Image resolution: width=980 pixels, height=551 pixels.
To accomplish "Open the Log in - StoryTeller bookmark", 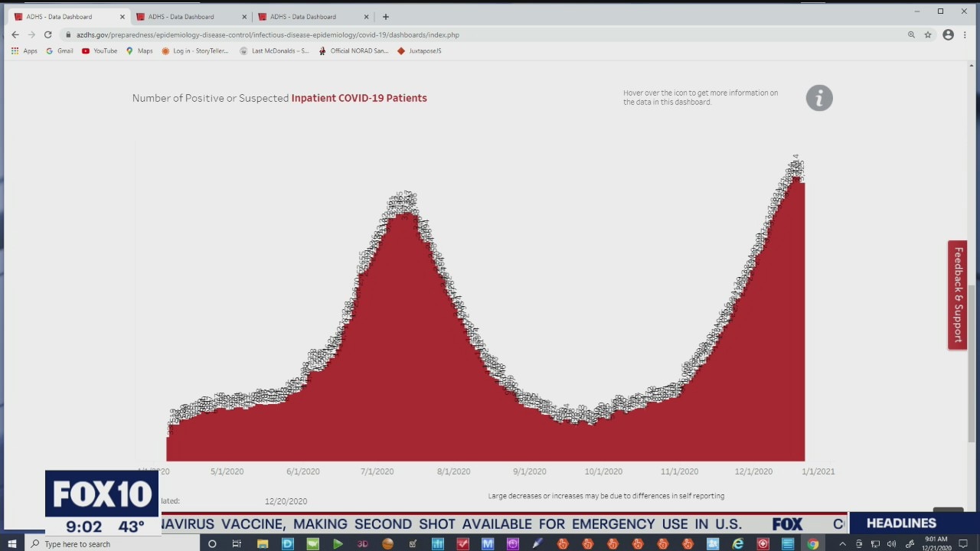I will point(195,51).
